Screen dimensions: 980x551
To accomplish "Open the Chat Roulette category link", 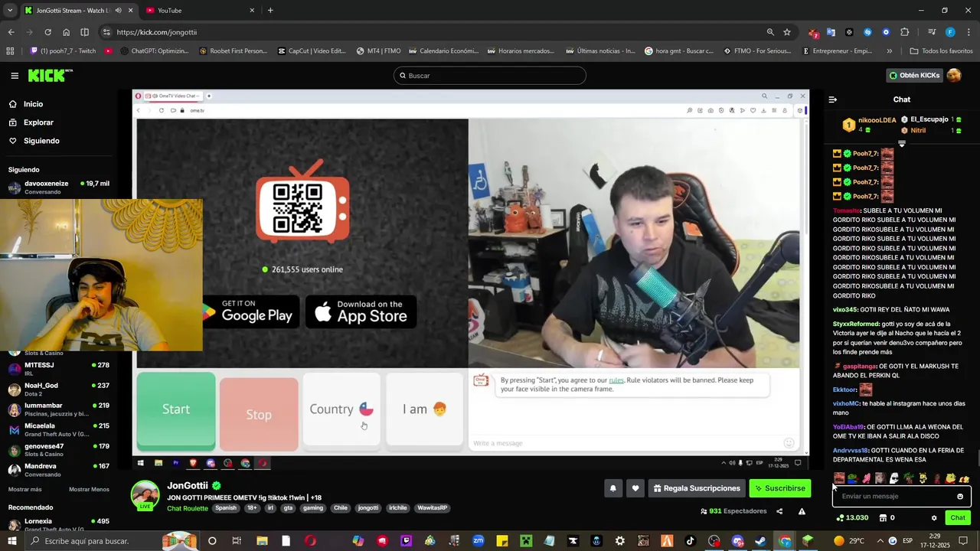I will [188, 508].
